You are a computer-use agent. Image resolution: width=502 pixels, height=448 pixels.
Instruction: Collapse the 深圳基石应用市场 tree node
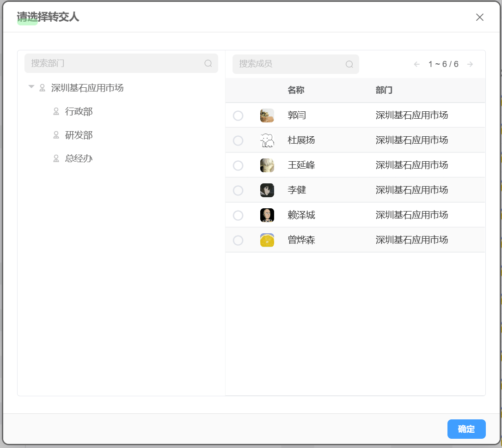point(31,87)
